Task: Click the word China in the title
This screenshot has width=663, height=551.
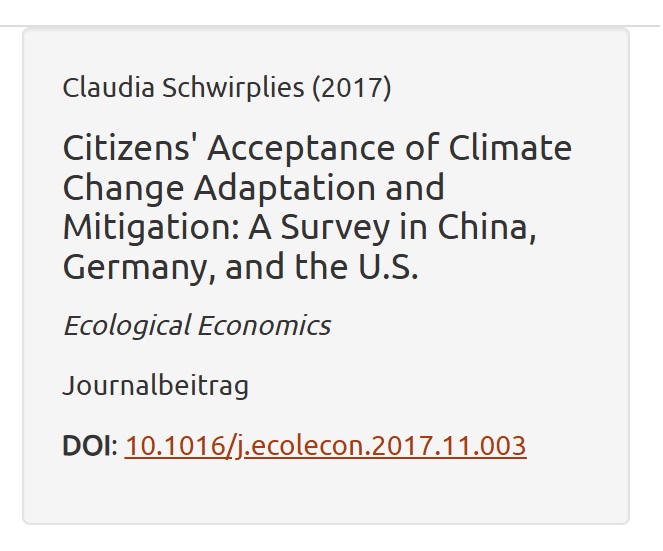Action: click(x=487, y=228)
